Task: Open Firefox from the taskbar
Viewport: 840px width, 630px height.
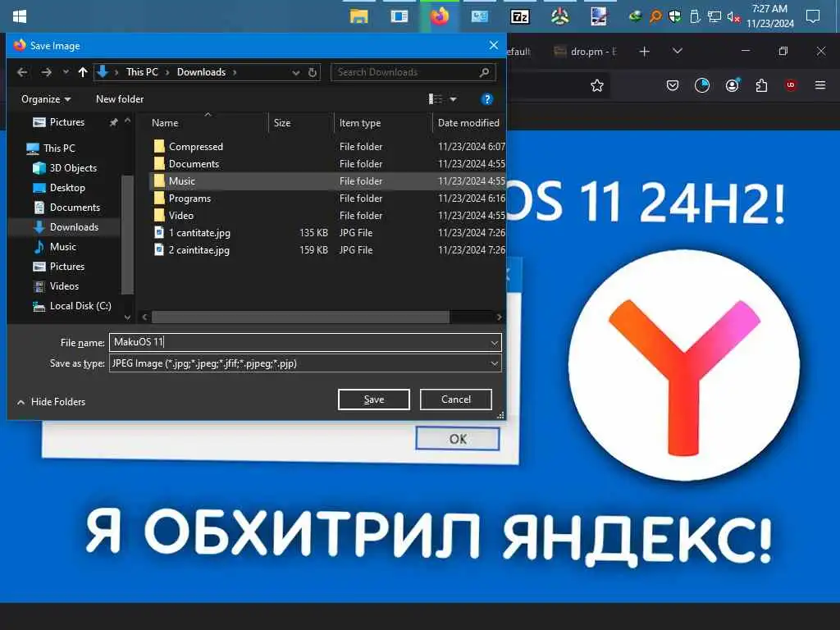Action: coord(440,16)
